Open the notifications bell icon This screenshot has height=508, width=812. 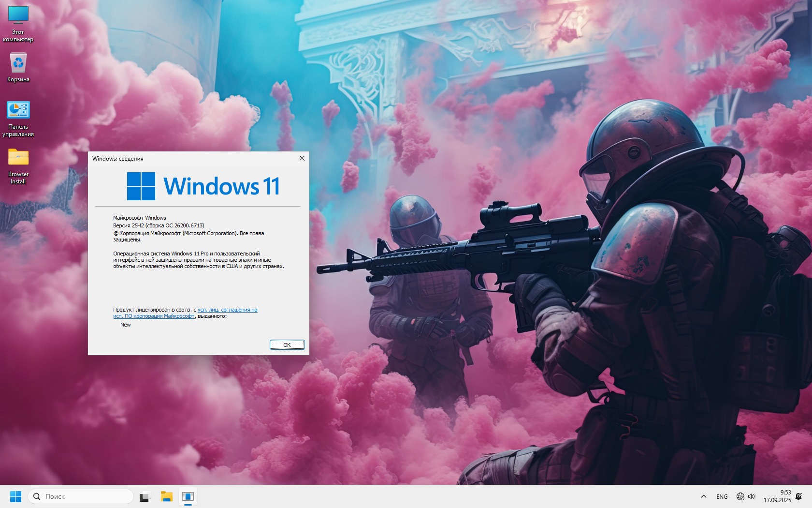[798, 496]
